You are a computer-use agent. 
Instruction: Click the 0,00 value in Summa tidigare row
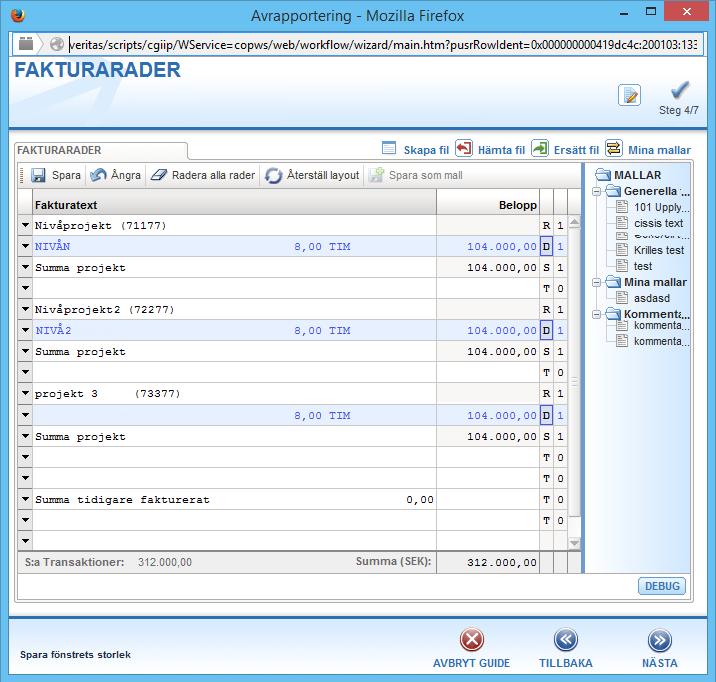[x=420, y=500]
